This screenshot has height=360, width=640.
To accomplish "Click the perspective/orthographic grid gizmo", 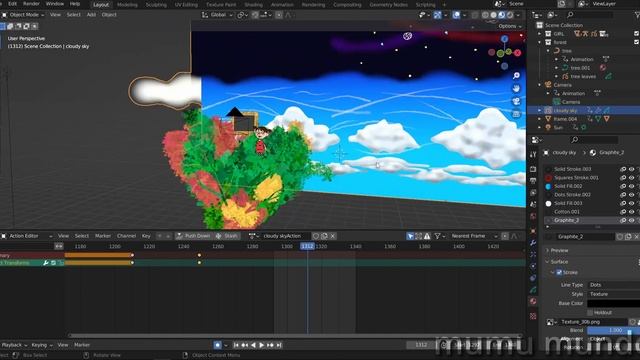I will click(516, 114).
